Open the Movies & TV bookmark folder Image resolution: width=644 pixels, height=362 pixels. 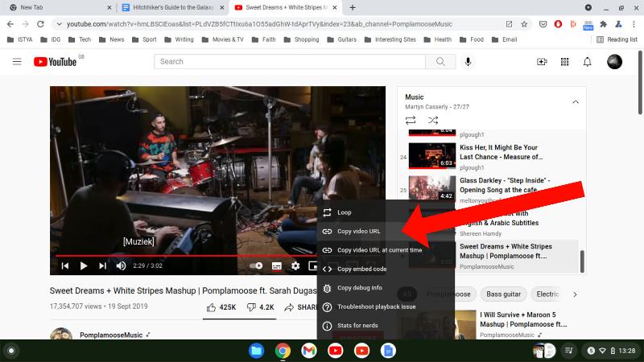[223, 39]
